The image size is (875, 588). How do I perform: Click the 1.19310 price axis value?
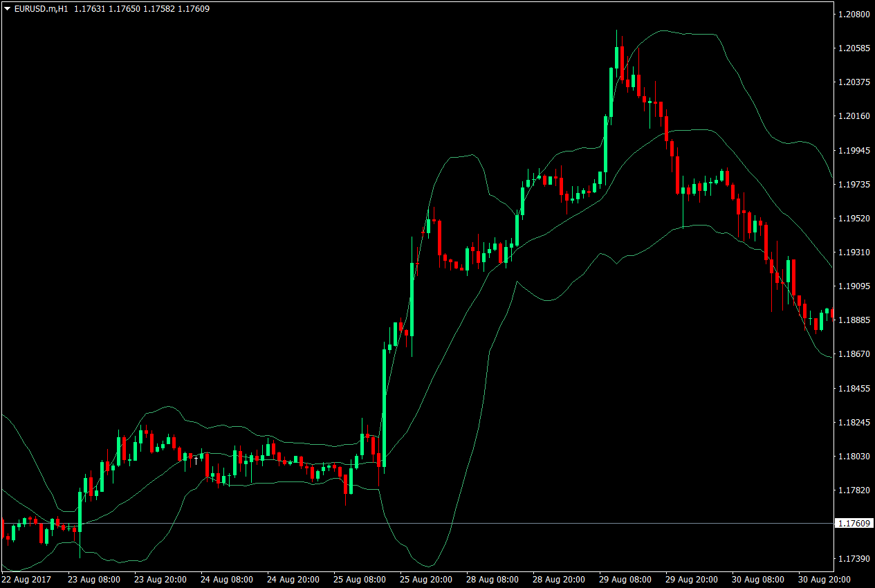(856, 252)
